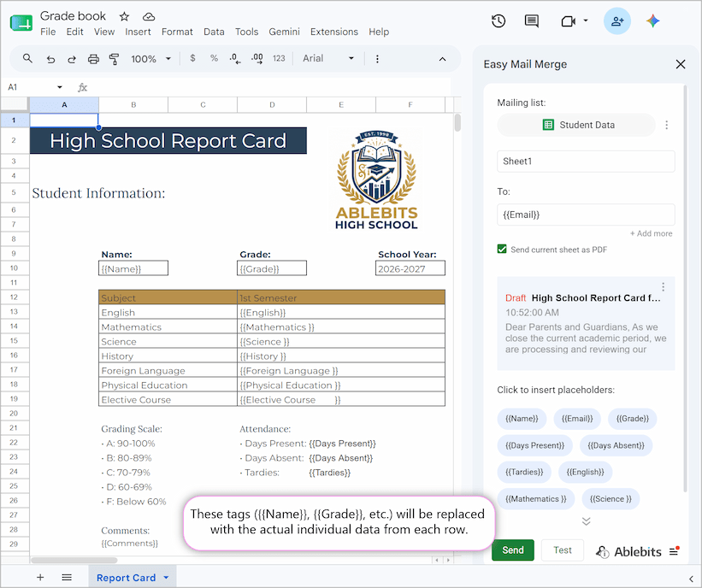Image resolution: width=702 pixels, height=588 pixels.
Task: Insert the {{Name}} placeholder chip
Action: click(522, 419)
